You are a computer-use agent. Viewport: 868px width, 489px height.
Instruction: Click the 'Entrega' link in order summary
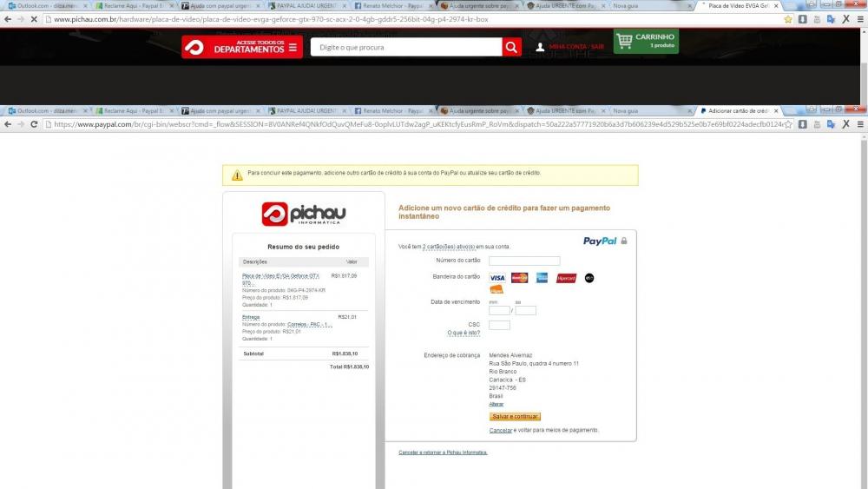click(251, 317)
